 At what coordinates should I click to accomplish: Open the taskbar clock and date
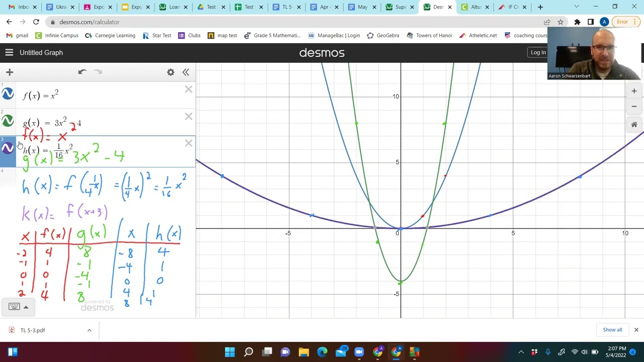pyautogui.click(x=617, y=352)
